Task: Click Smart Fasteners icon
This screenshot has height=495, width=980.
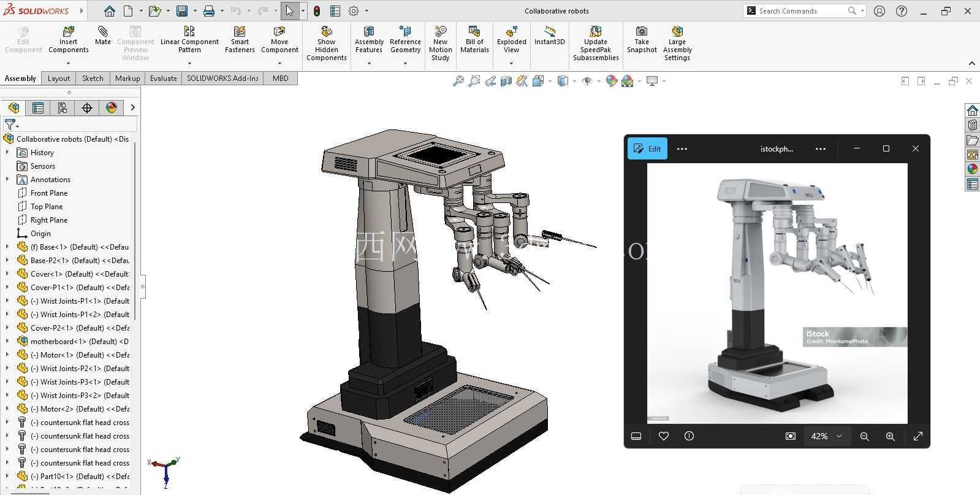Action: (240, 40)
